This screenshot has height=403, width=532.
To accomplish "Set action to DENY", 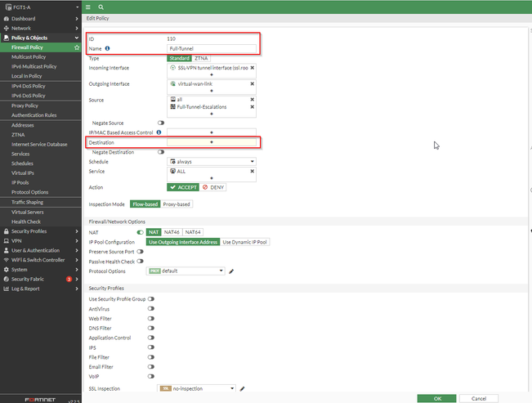I will 213,187.
